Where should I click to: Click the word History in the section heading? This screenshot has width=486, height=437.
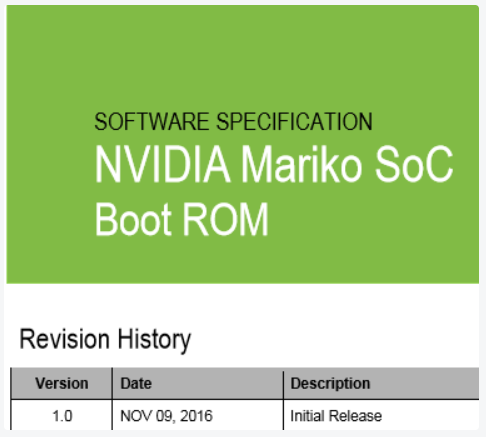click(x=154, y=341)
